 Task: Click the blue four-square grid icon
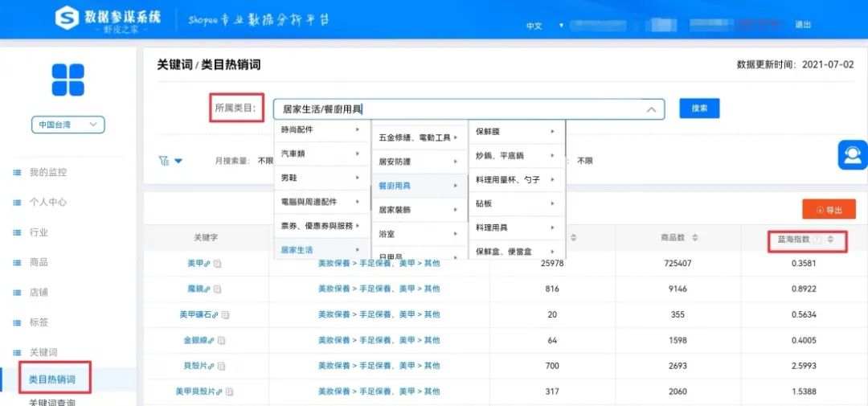[68, 80]
